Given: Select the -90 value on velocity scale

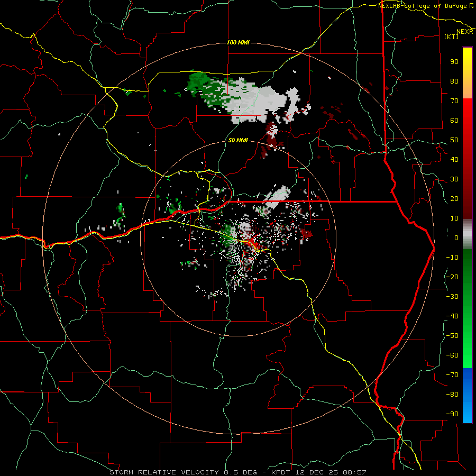Looking at the screenshot, I should 452,414.
